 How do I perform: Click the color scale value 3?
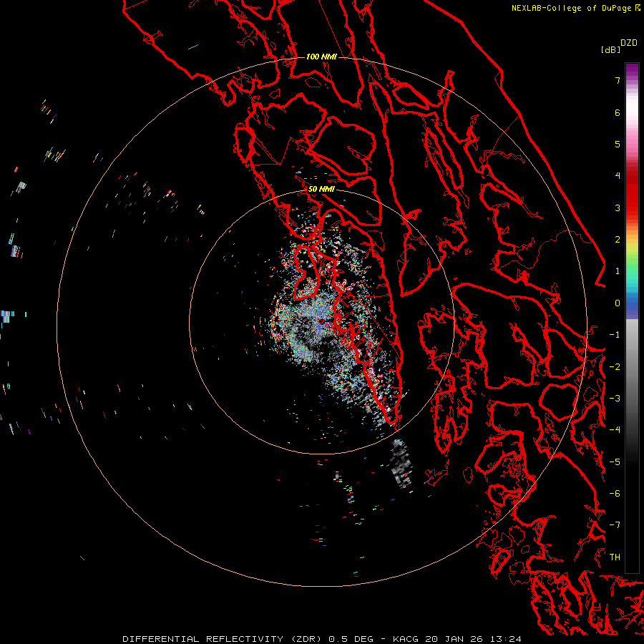pyautogui.click(x=618, y=208)
